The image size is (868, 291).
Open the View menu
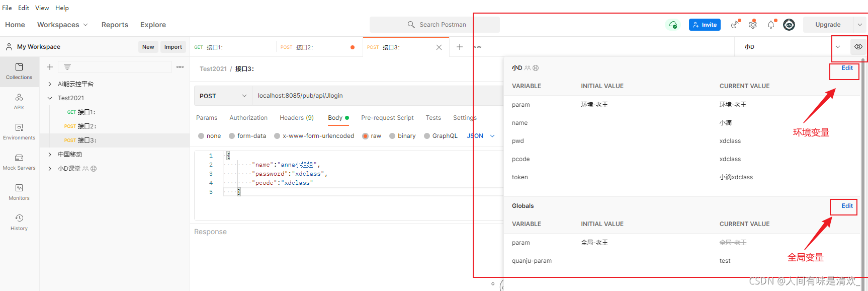point(42,8)
